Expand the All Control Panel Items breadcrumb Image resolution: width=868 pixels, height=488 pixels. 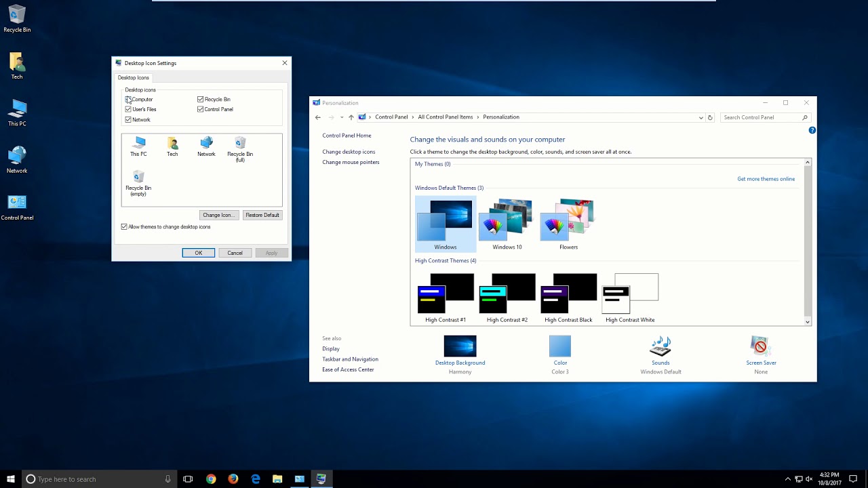click(445, 117)
